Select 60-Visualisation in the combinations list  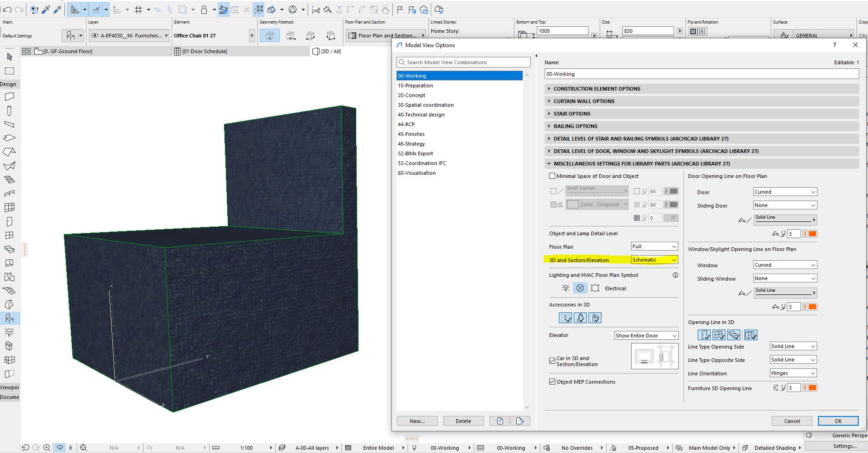[460, 173]
